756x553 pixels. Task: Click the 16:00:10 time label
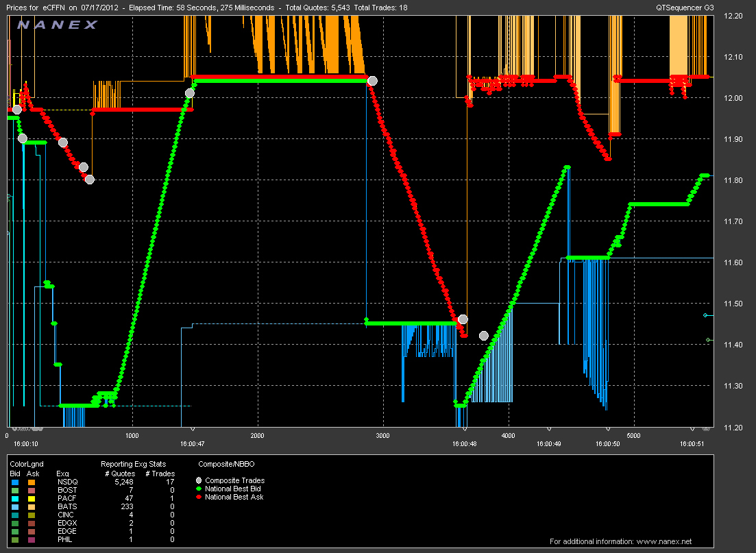tap(25, 443)
